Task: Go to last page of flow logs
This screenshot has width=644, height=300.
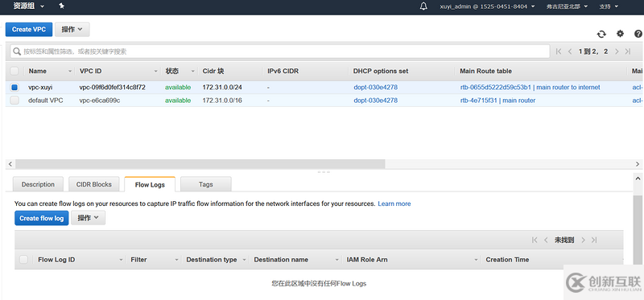Action: [594, 240]
